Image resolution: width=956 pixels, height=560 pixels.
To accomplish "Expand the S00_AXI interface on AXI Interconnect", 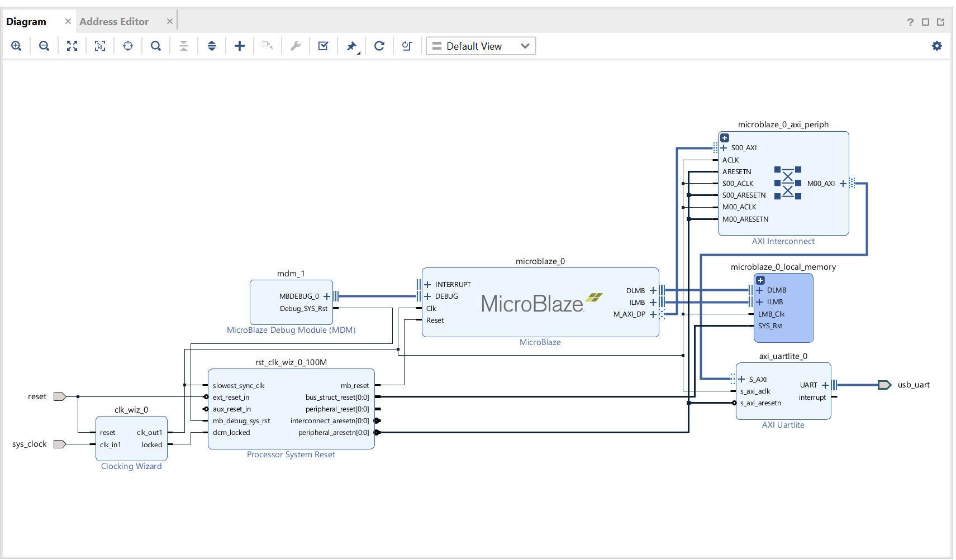I will pos(724,148).
